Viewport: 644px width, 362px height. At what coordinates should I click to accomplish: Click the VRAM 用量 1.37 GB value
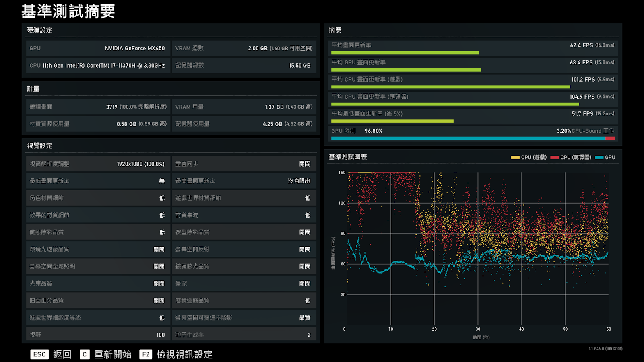coord(274,107)
